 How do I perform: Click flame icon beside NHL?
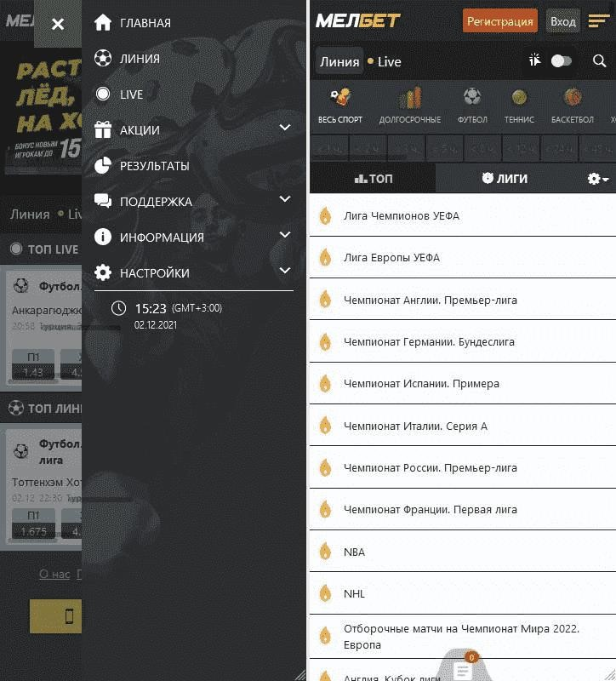[x=325, y=593]
